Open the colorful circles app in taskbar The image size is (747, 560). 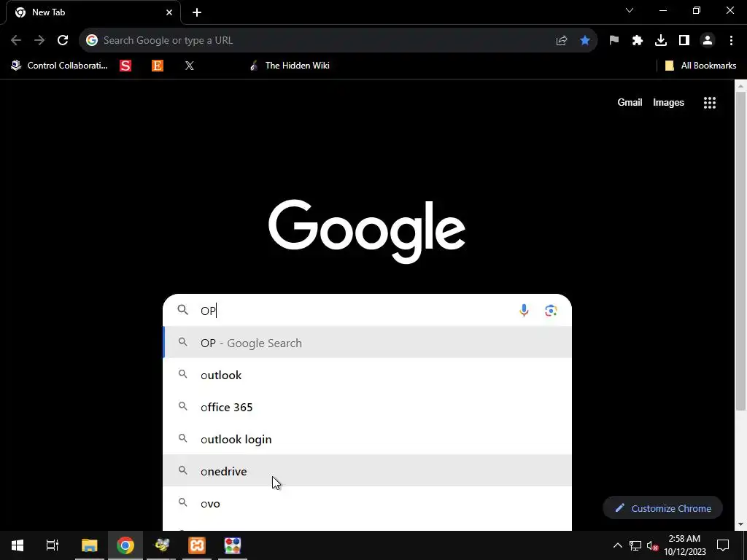click(x=233, y=545)
